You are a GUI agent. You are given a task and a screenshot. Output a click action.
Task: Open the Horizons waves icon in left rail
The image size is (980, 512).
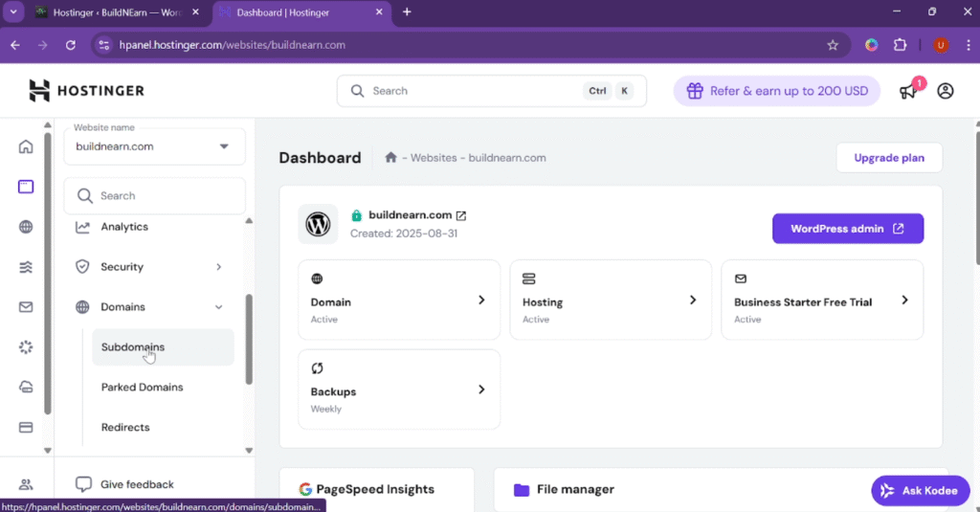(x=26, y=267)
